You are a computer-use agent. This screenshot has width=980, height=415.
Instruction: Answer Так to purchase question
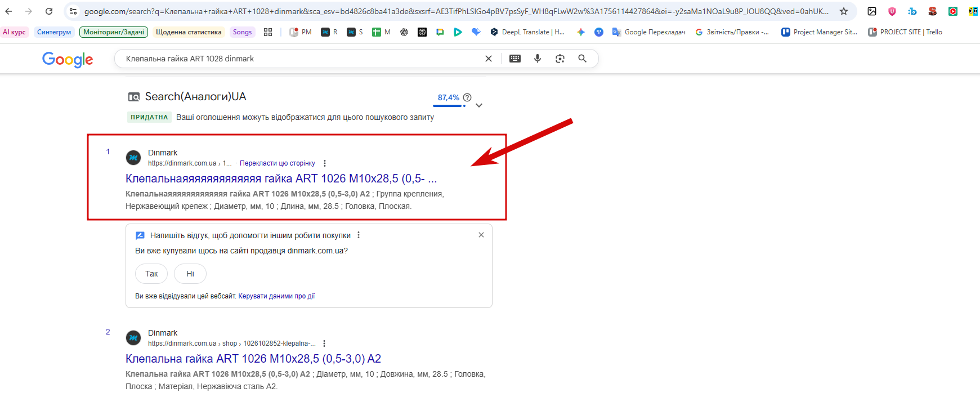151,274
